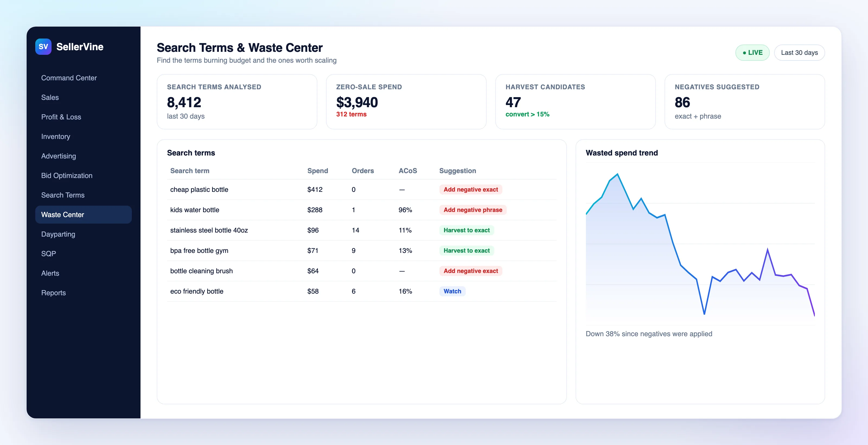868x445 pixels.
Task: Select the 'bpa free bottle gym' term
Action: pyautogui.click(x=199, y=250)
